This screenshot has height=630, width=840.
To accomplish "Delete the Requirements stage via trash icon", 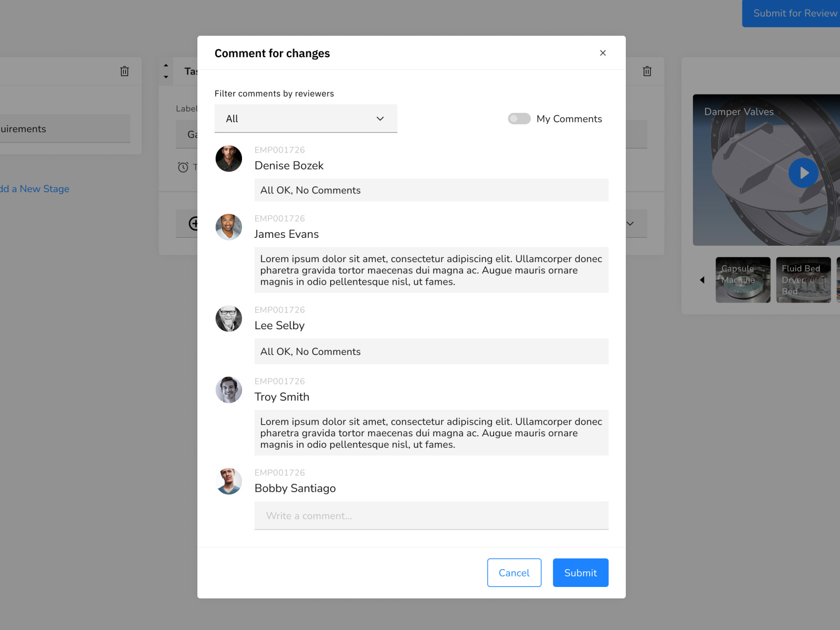I will (x=124, y=71).
